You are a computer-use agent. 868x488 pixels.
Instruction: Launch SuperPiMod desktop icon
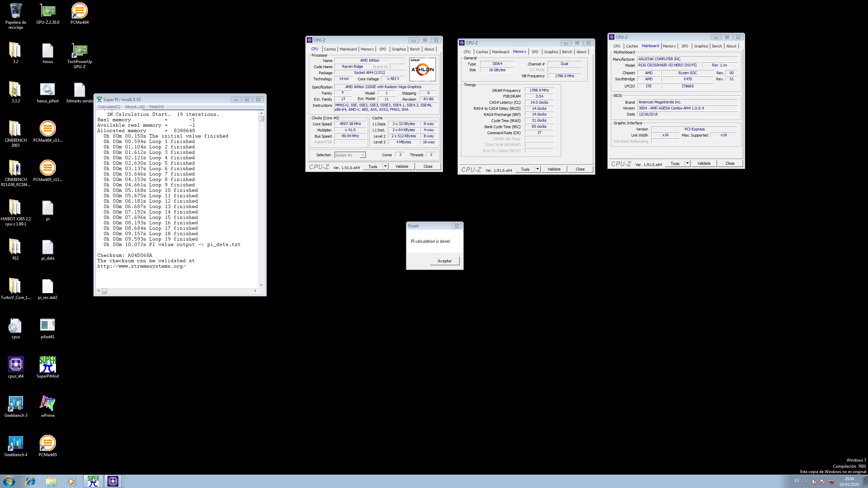[48, 368]
